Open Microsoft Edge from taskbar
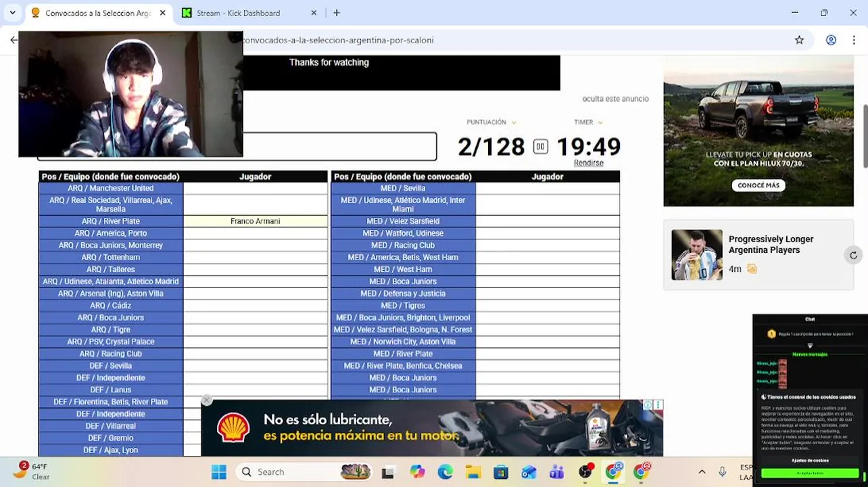868x487 pixels. coord(445,472)
